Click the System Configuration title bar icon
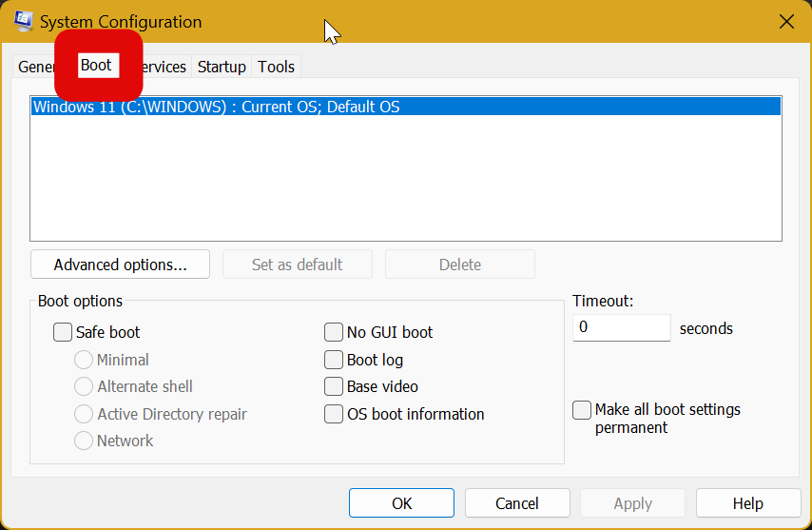Viewport: 812px width, 530px height. tap(24, 21)
